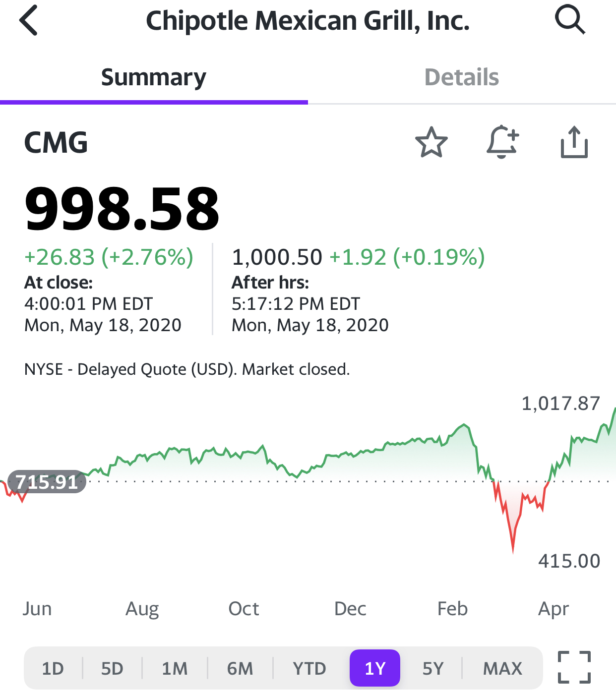Tap the 715.91 previous close marker
Screen dimensions: 616x696
(x=47, y=481)
